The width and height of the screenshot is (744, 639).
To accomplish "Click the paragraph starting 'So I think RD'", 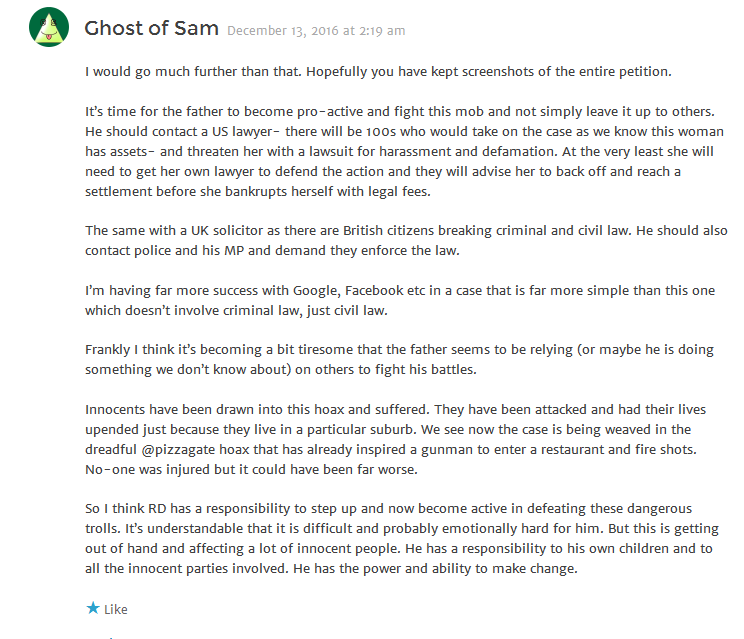I will click(402, 538).
